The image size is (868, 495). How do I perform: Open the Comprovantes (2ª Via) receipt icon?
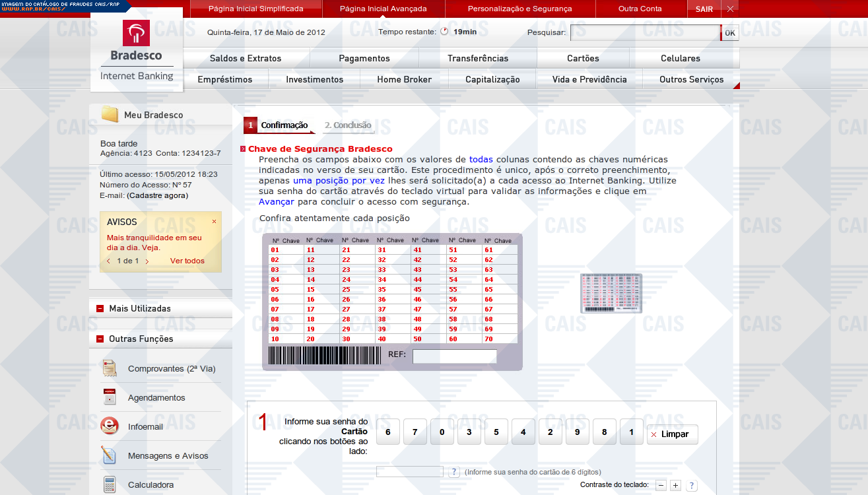pyautogui.click(x=110, y=369)
